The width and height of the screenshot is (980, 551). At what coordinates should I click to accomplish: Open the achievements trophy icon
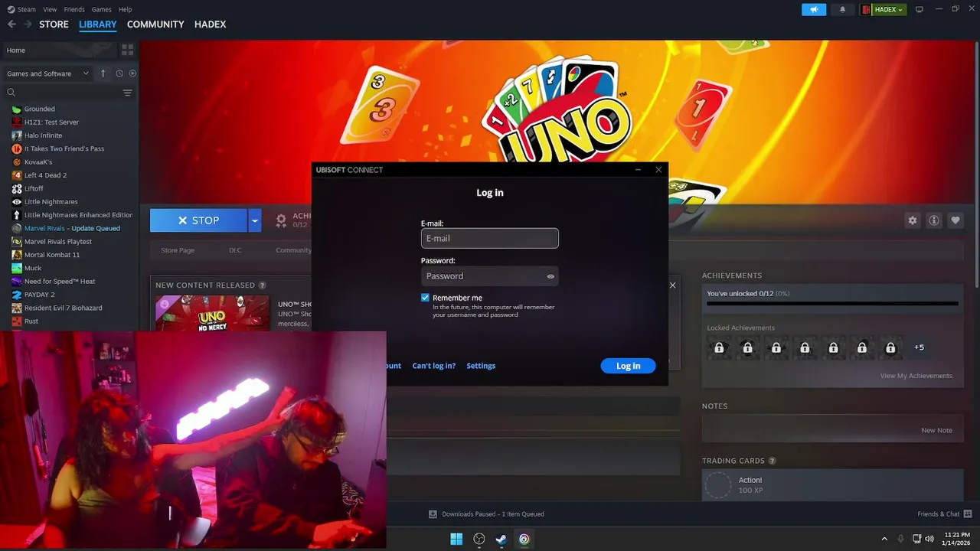[281, 220]
